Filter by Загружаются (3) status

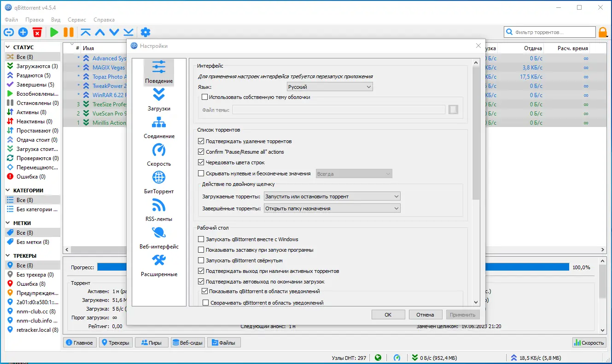[33, 66]
